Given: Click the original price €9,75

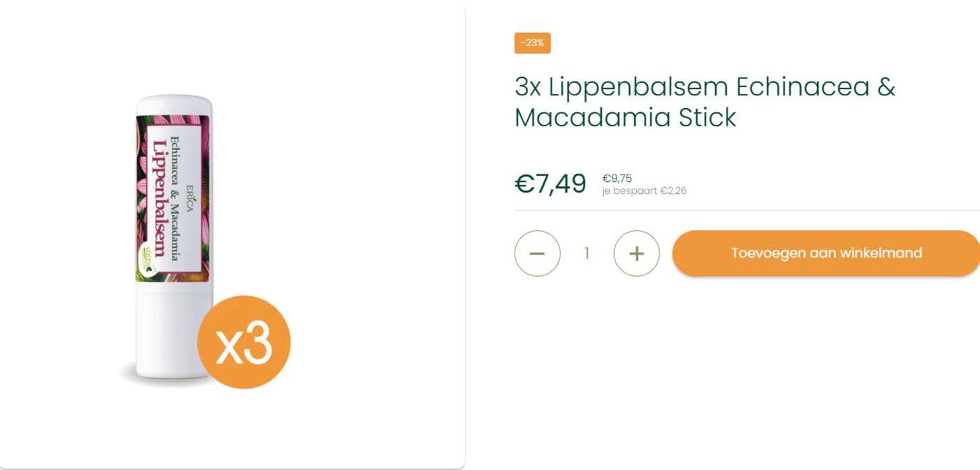Looking at the screenshot, I should 617,179.
